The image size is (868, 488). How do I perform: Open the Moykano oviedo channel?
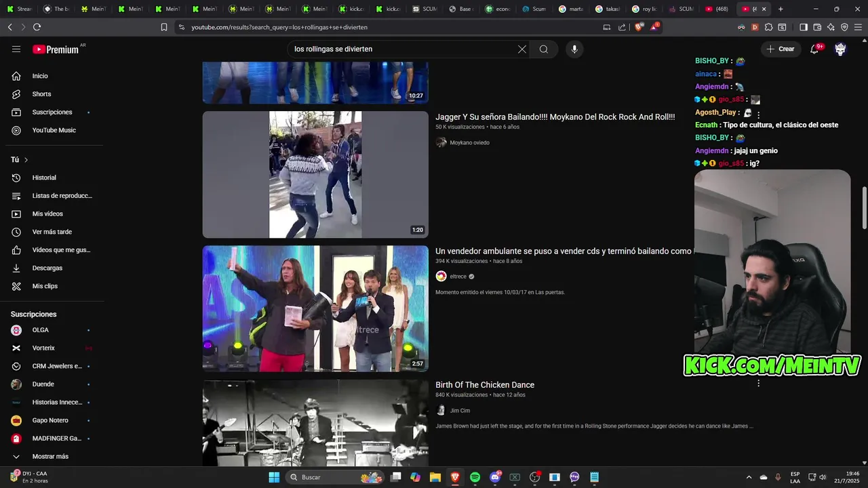[x=469, y=142]
